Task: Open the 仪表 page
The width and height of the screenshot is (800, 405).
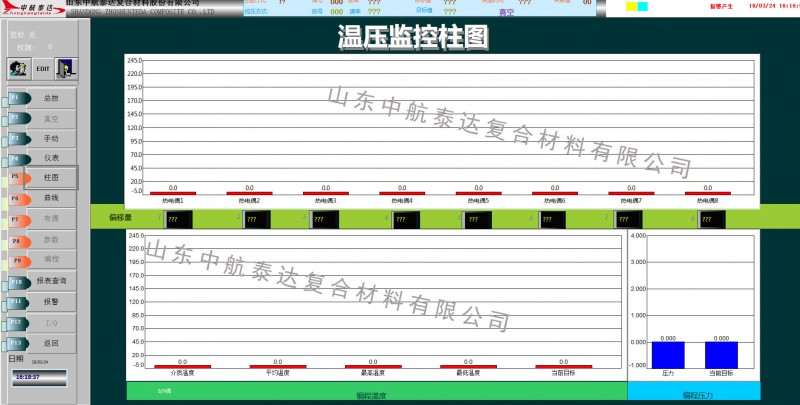Action: (51, 158)
